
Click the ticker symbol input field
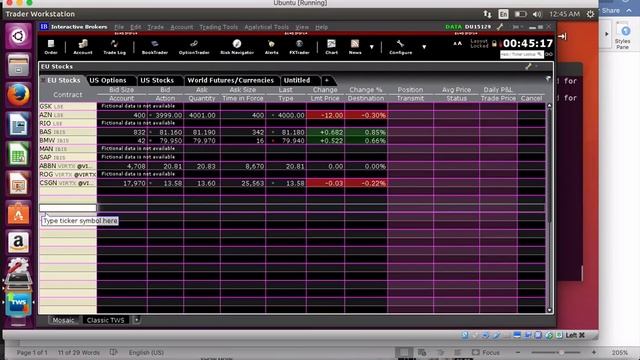click(x=68, y=208)
